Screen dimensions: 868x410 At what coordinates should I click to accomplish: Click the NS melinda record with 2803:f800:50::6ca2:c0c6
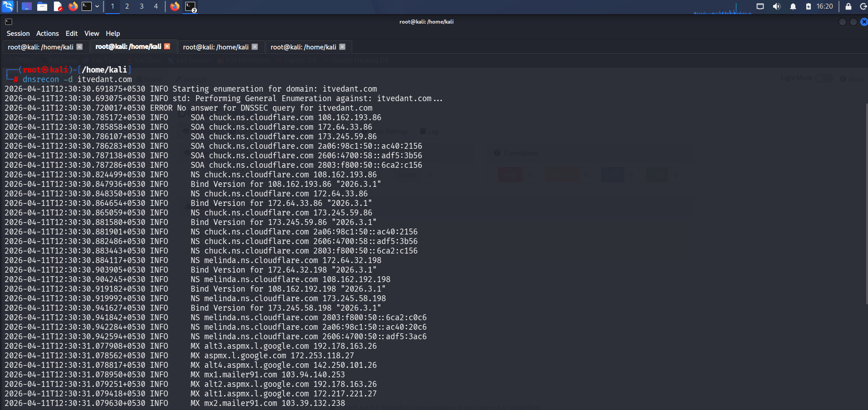pos(216,317)
